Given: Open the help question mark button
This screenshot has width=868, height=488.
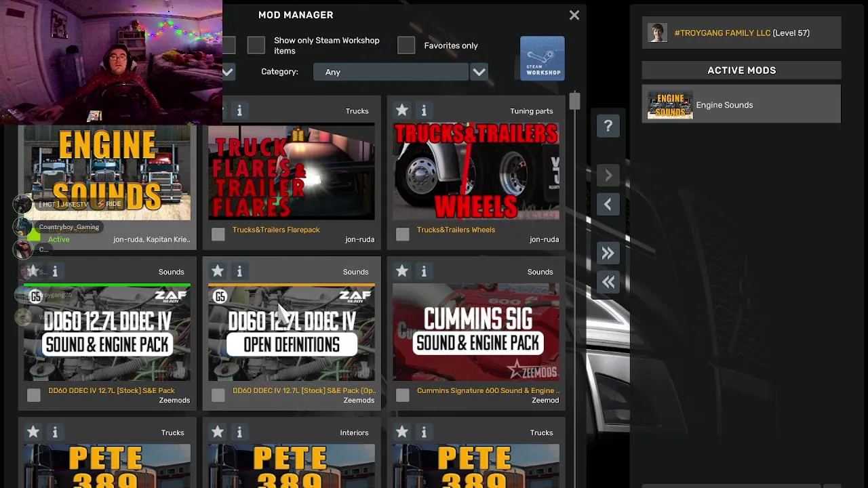Looking at the screenshot, I should click(608, 126).
